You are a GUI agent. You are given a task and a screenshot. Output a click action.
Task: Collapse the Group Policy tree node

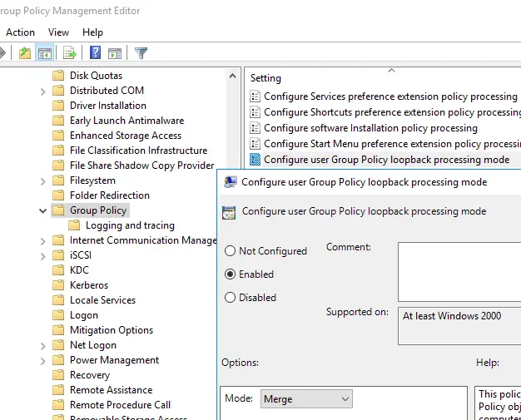[x=43, y=210]
